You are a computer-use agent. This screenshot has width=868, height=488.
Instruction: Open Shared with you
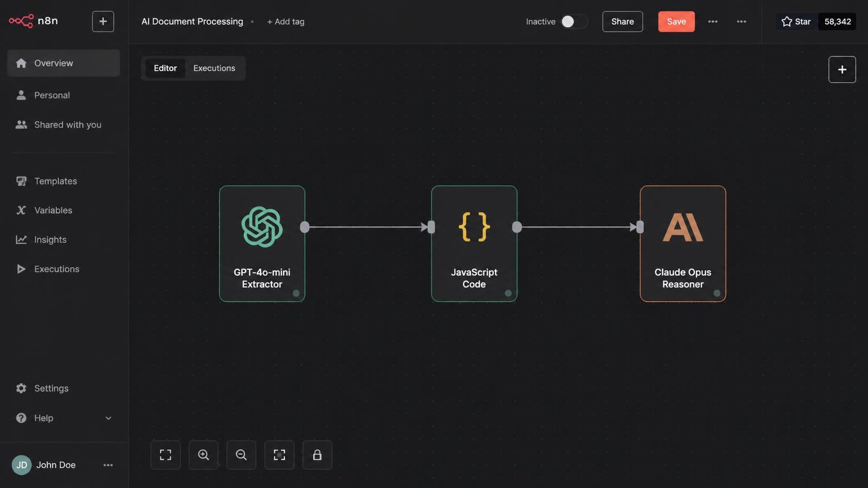coord(68,124)
